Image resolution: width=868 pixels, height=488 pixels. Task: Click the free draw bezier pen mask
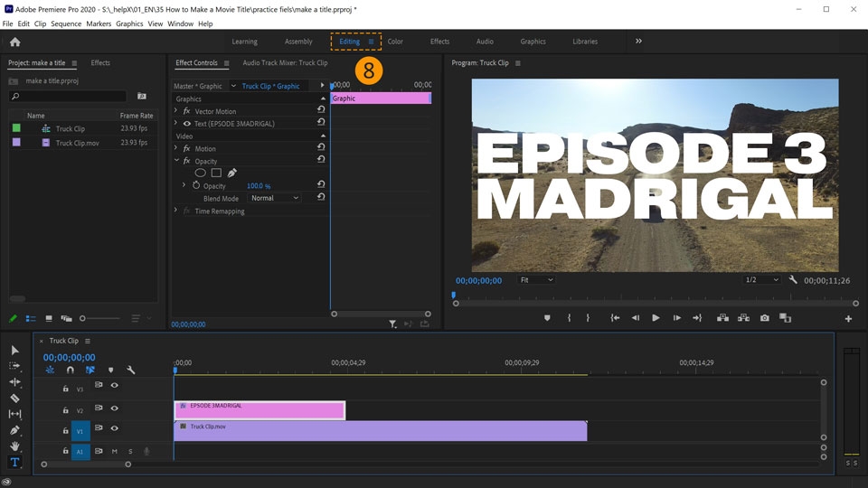pos(231,173)
